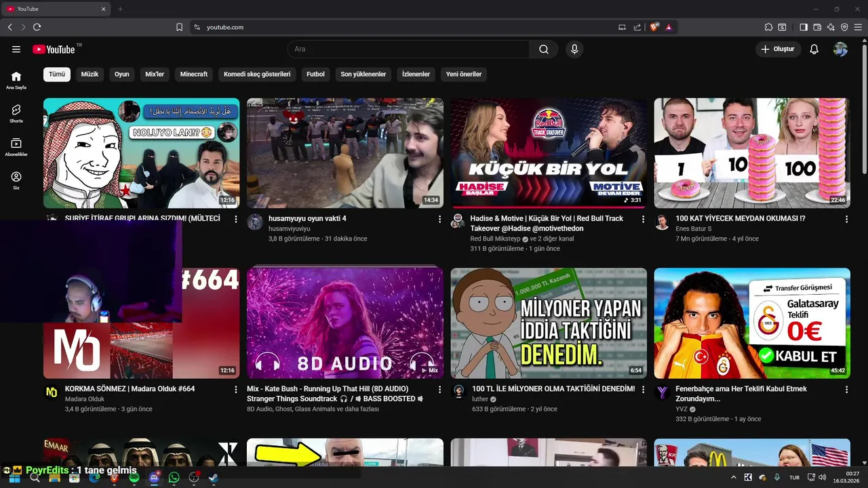Image resolution: width=868 pixels, height=488 pixels.
Task: Open the Küçük Bir Yol thumbnail
Action: (549, 153)
